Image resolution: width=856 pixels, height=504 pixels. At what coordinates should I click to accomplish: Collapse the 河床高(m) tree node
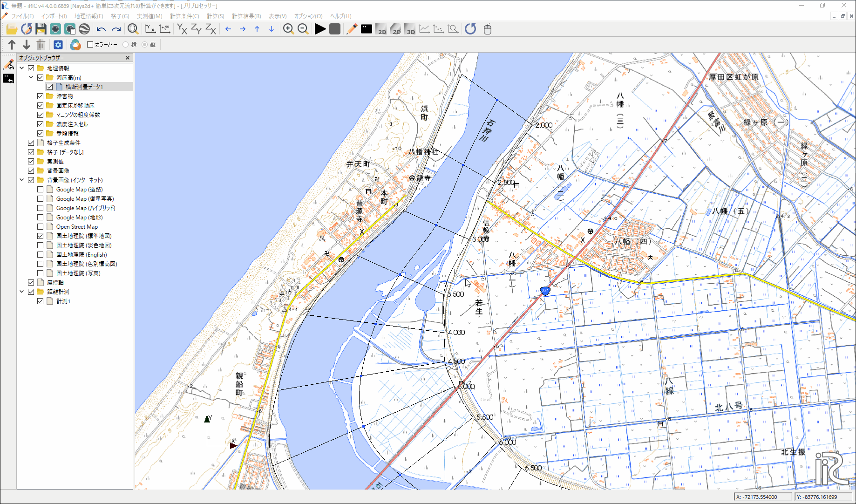(x=31, y=77)
